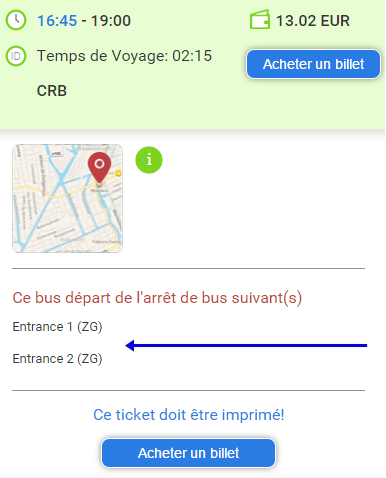
Task: Select the 16:45 departure time link
Action: point(57,21)
